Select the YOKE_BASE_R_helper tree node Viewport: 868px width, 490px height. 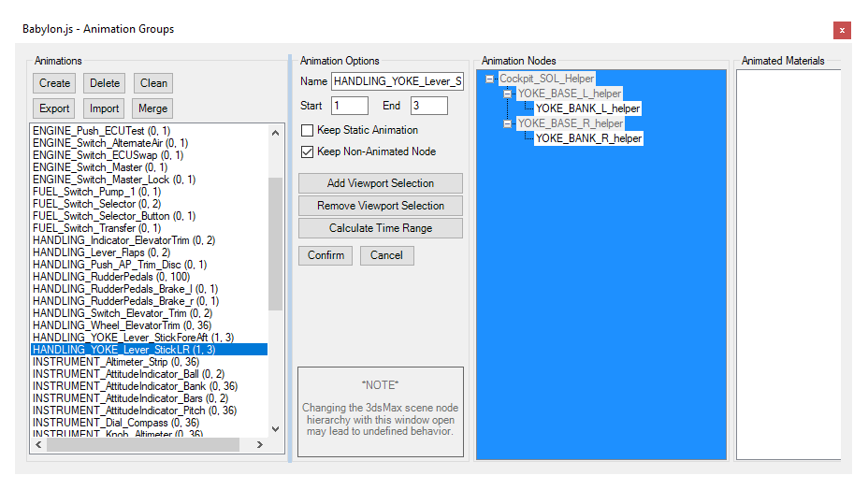pos(571,123)
